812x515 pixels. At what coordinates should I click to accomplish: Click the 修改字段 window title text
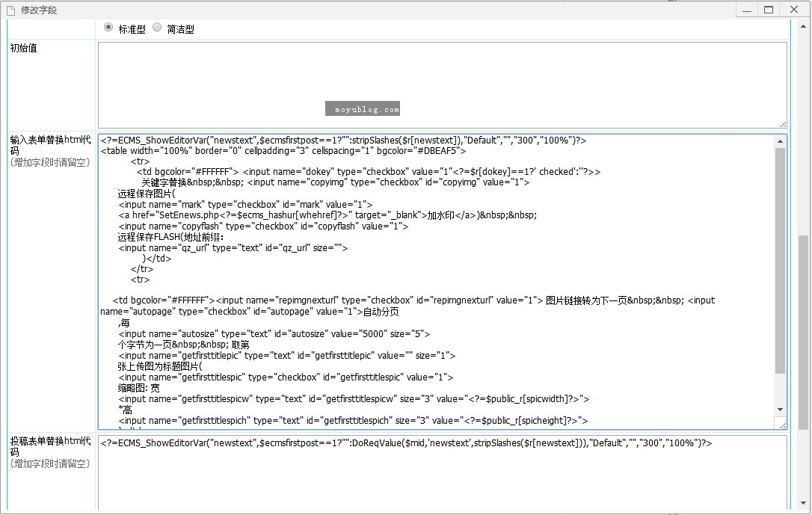coord(39,10)
